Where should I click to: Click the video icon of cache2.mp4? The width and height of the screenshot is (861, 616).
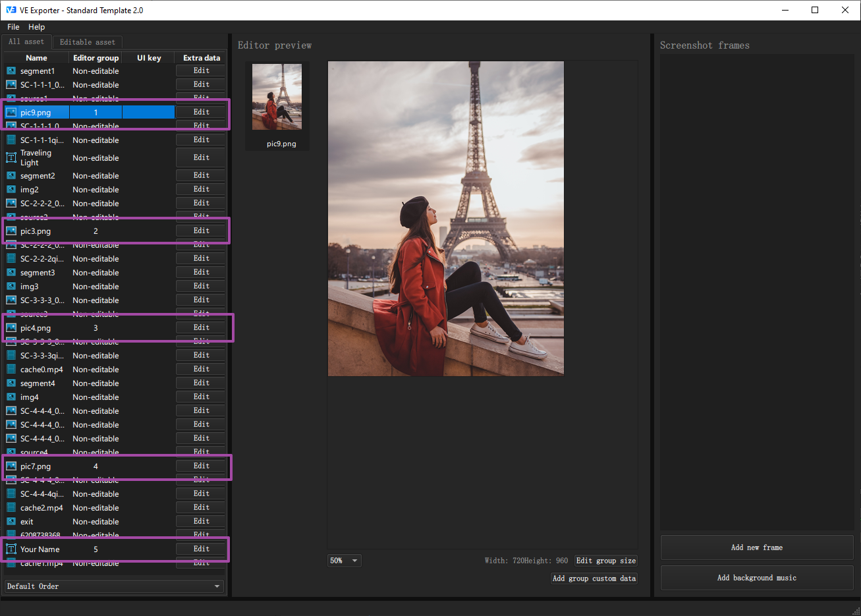(11, 508)
